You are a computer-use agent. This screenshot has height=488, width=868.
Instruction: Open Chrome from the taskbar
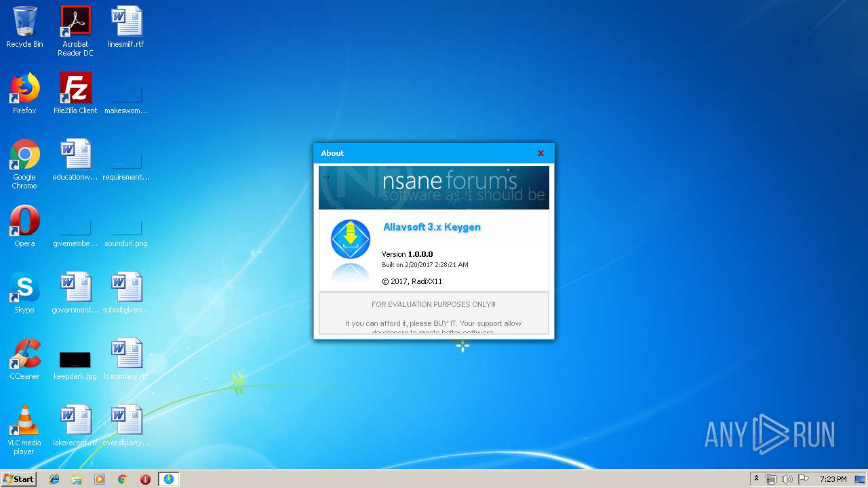[x=122, y=479]
